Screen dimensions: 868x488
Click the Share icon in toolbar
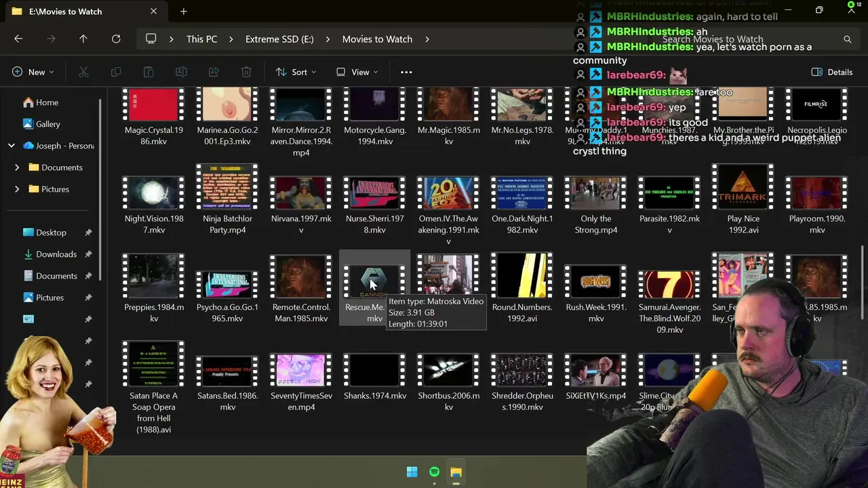click(x=214, y=72)
